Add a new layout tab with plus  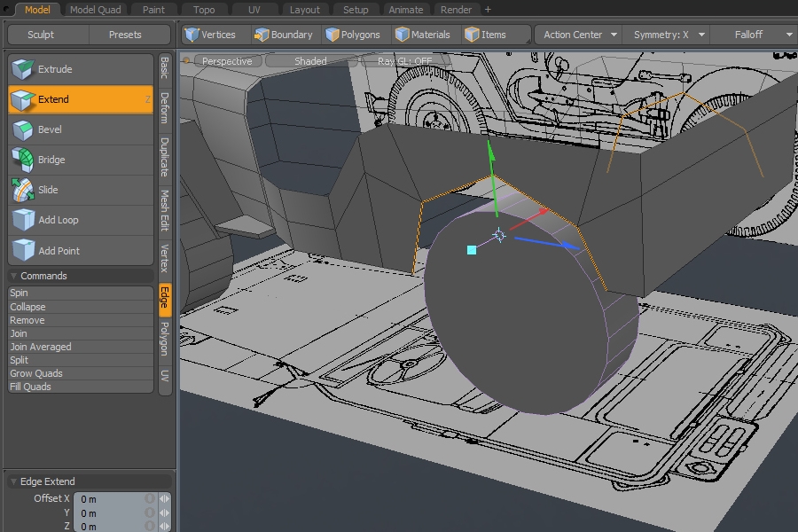(x=488, y=10)
